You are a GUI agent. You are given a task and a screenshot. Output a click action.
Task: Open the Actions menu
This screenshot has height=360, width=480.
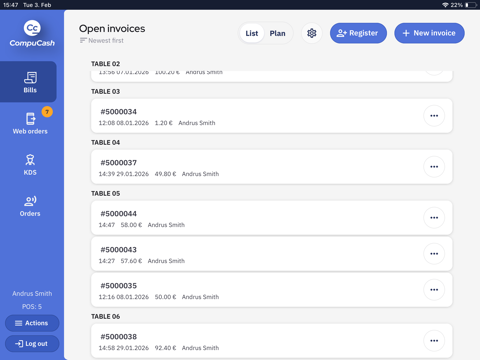(x=32, y=323)
